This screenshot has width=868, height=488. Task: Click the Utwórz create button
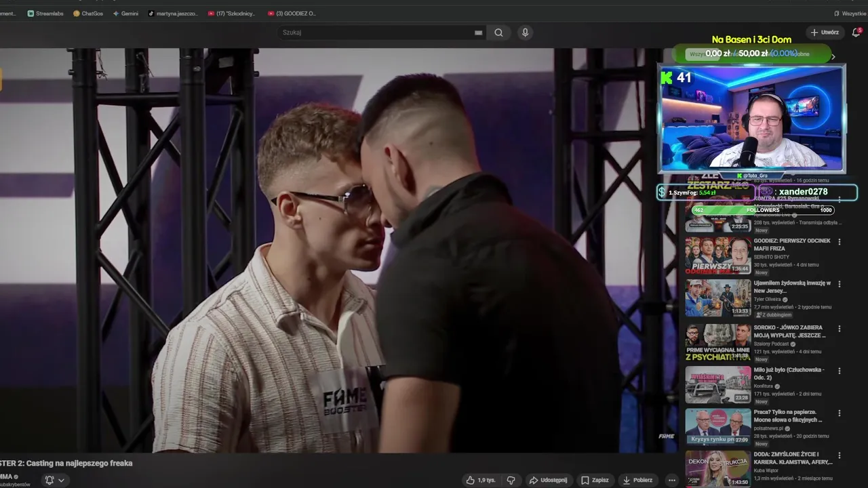pos(825,33)
